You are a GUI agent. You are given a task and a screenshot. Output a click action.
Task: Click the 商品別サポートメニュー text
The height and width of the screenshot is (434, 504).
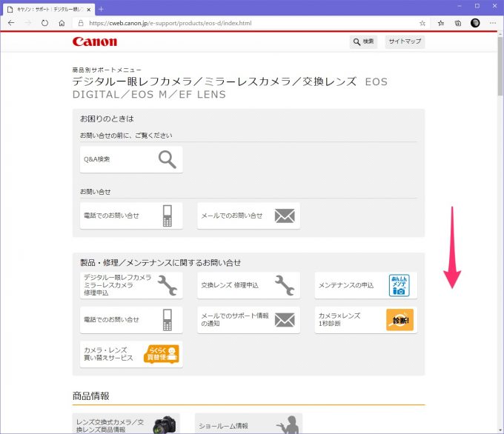(107, 70)
